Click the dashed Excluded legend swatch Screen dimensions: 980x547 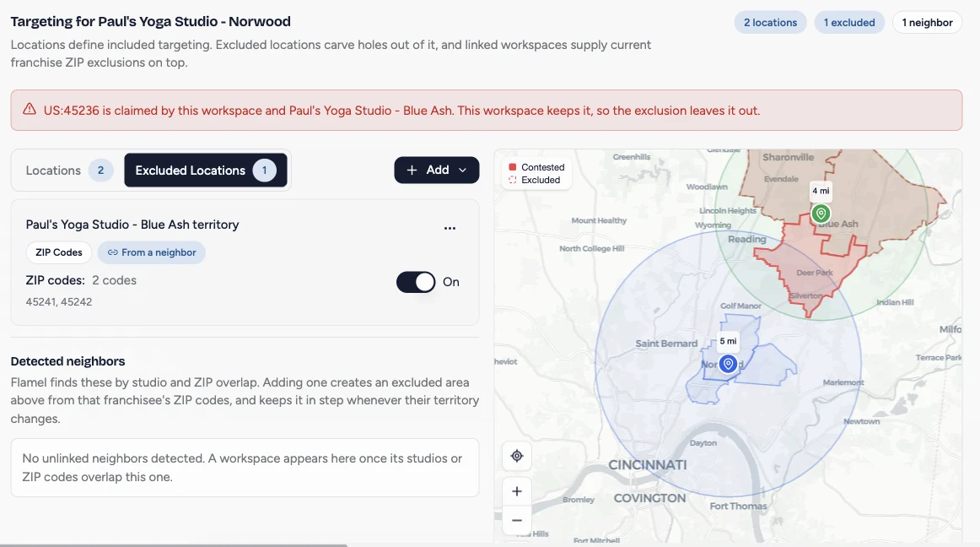[x=513, y=180]
